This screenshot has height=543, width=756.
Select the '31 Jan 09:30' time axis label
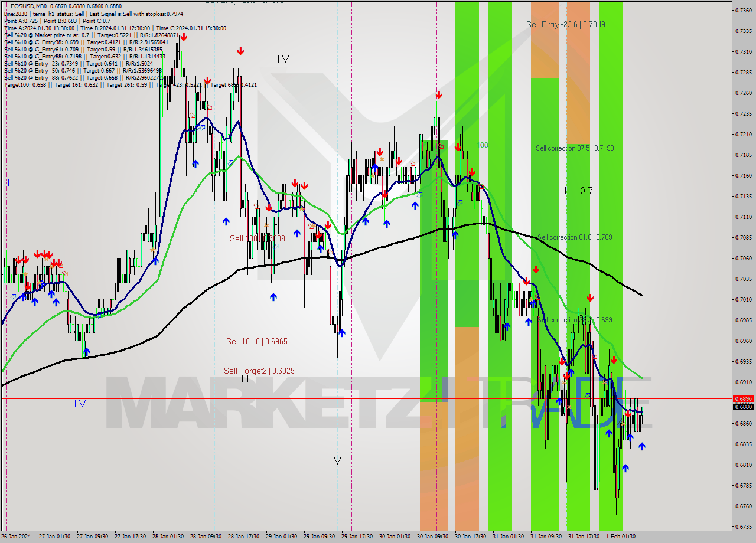tap(546, 537)
